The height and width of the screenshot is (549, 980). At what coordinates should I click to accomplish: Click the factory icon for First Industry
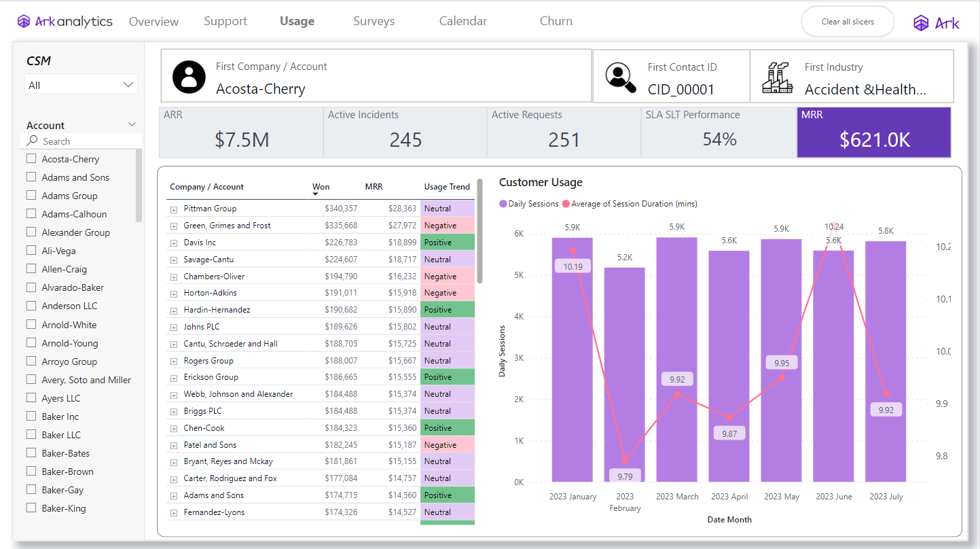(777, 77)
